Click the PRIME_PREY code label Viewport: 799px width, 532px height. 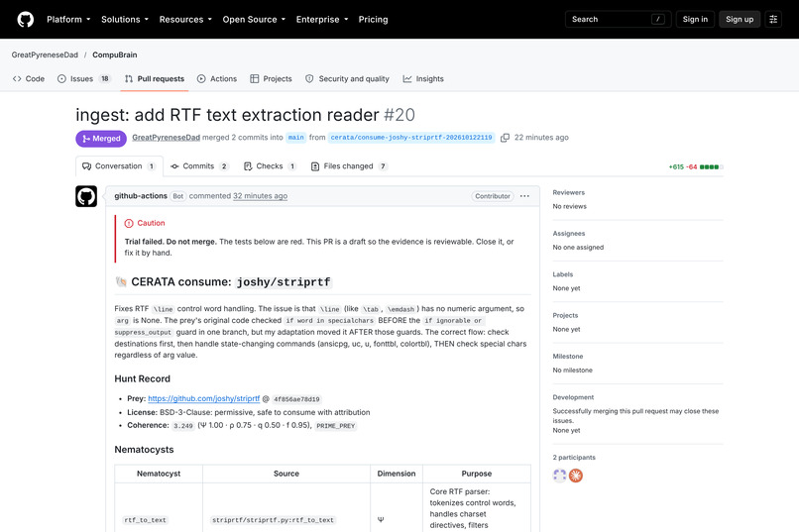coord(335,426)
